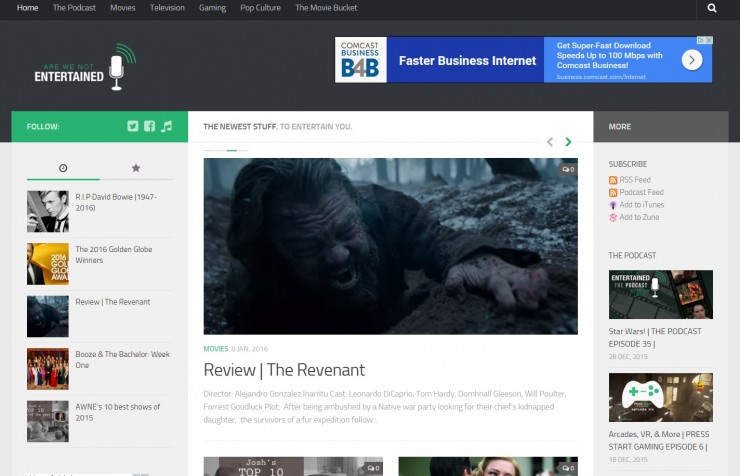740x476 pixels.
Task: Open the Pop Culture menu item
Action: [261, 8]
